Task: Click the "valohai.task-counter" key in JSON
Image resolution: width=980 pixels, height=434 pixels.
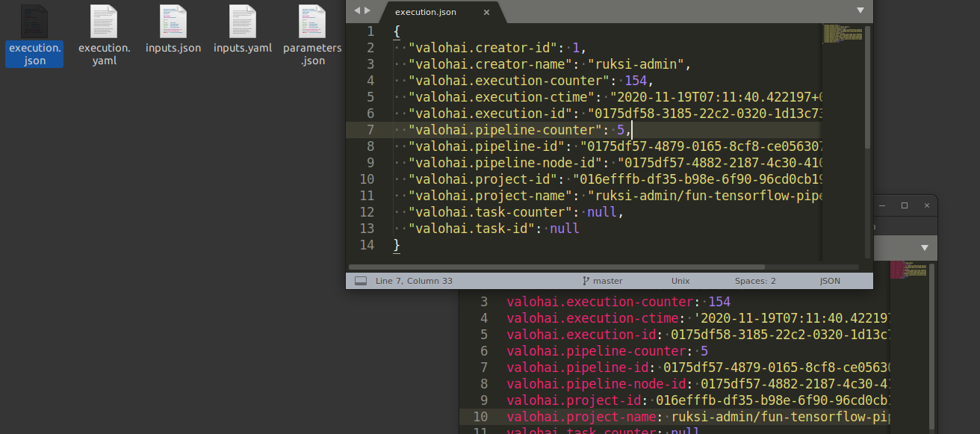Action: (x=491, y=212)
